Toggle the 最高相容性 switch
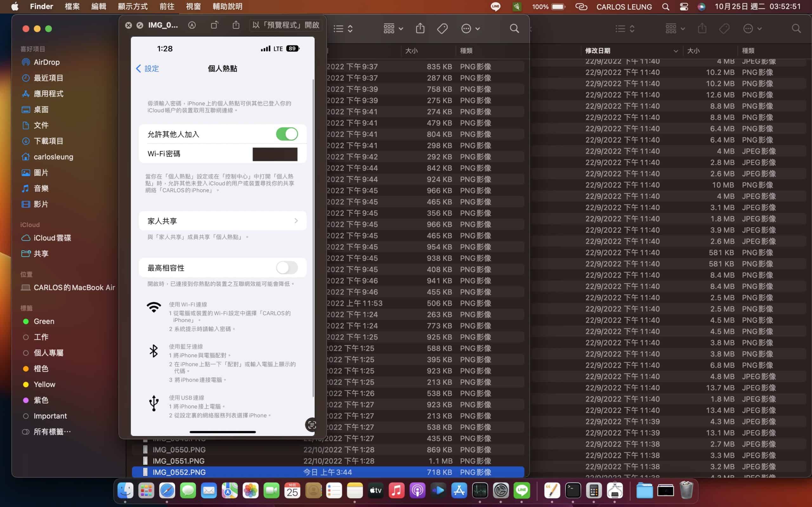The height and width of the screenshot is (507, 812). (x=286, y=267)
